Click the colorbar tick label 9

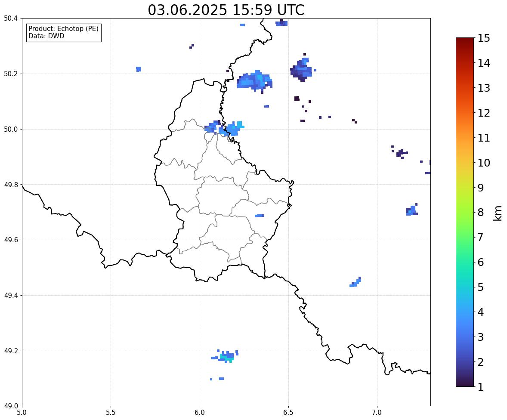click(x=480, y=188)
